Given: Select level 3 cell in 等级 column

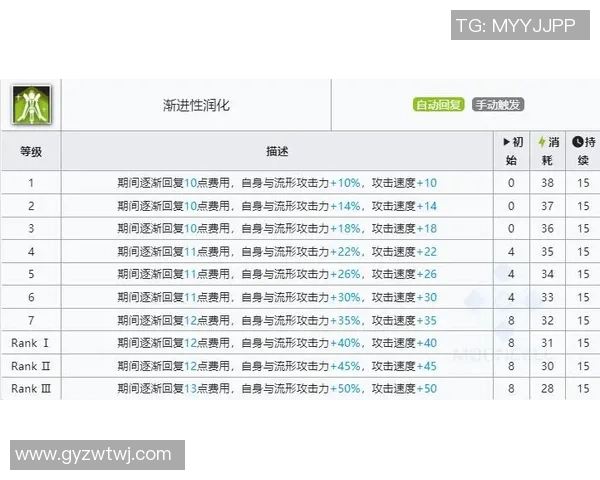Looking at the screenshot, I should 31,229.
